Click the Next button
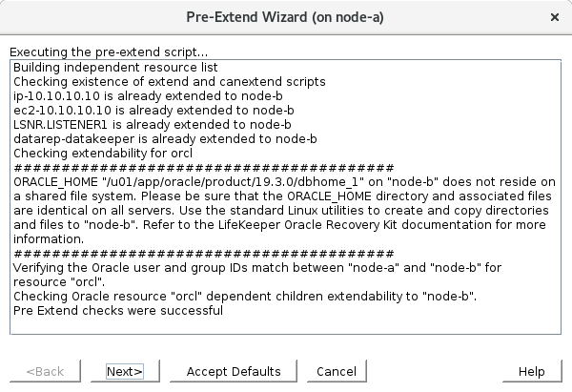This screenshot has width=572, height=392. [124, 371]
